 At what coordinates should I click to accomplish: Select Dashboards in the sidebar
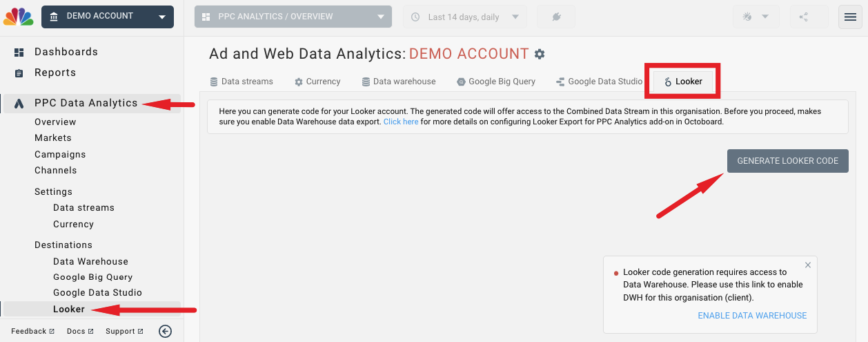click(x=66, y=52)
